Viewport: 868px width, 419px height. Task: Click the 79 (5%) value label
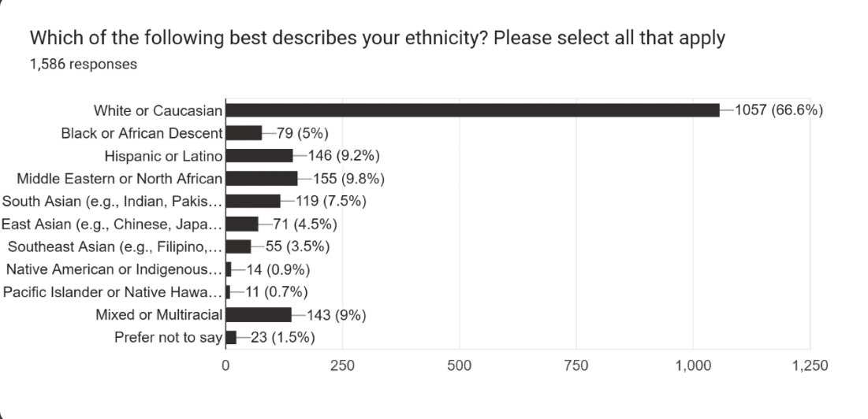pyautogui.click(x=303, y=133)
